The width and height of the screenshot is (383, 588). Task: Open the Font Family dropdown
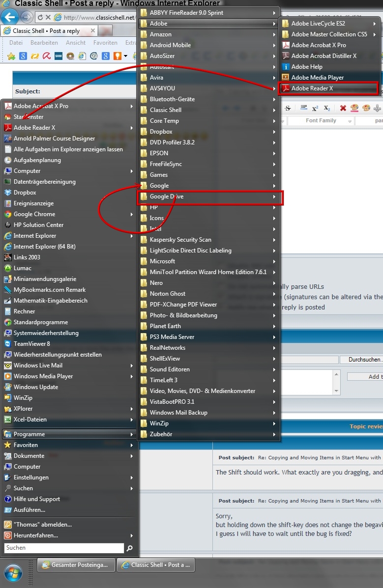[320, 121]
